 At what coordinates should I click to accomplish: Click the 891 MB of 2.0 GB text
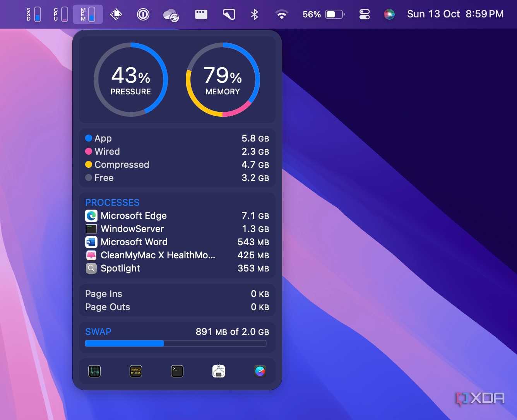coord(232,332)
